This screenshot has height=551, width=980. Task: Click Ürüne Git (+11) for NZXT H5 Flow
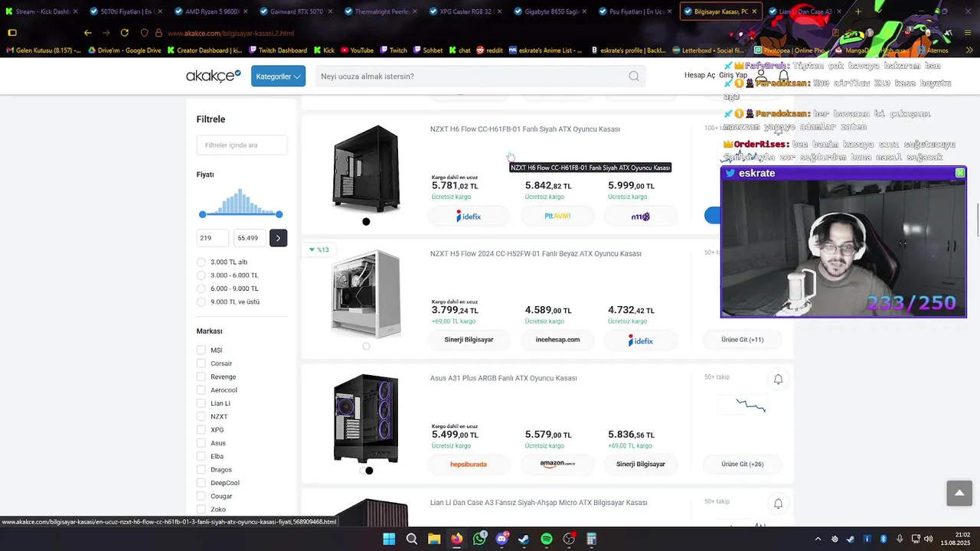[x=742, y=340]
